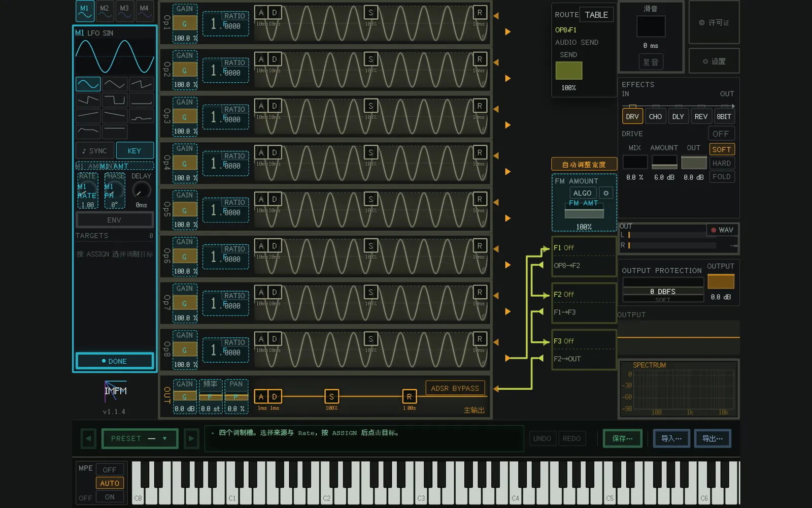
Task: Go to the previous preset arrow
Action: [x=88, y=438]
